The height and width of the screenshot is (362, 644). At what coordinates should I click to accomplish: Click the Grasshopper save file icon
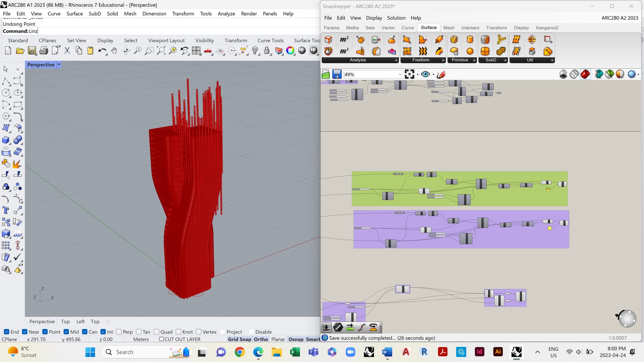[337, 74]
